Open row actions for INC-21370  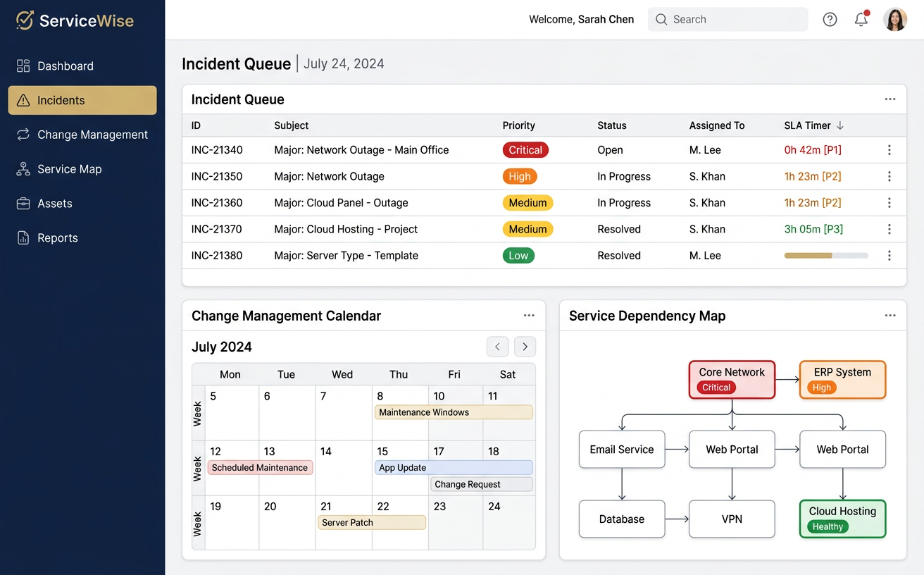pyautogui.click(x=889, y=229)
